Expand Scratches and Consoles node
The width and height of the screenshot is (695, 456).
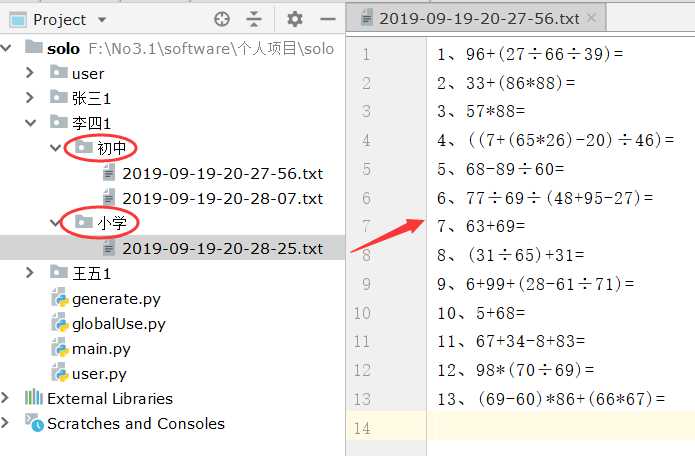click(x=5, y=423)
